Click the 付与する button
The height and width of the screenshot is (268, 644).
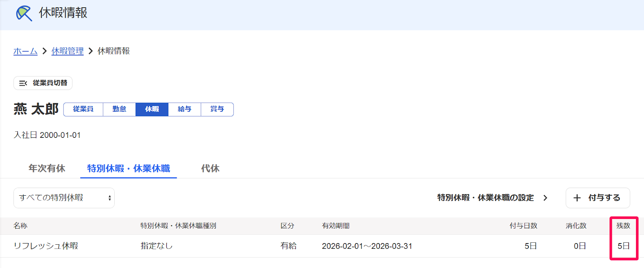coord(598,198)
